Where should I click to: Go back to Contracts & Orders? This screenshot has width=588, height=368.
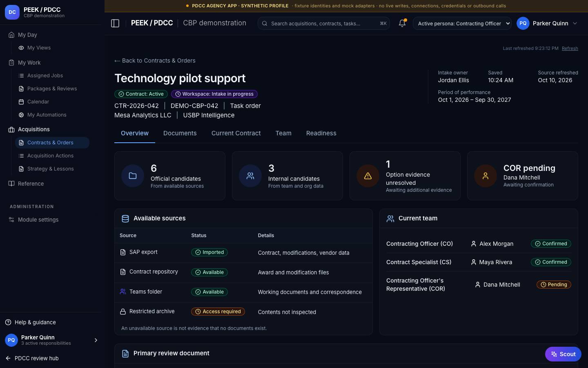tap(155, 61)
